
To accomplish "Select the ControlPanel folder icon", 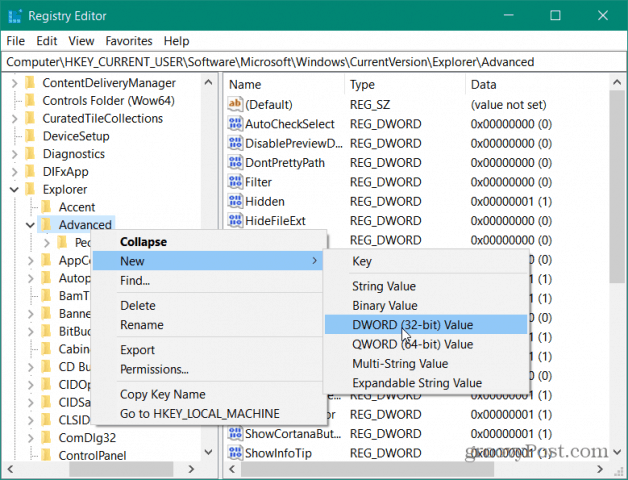I will point(46,456).
